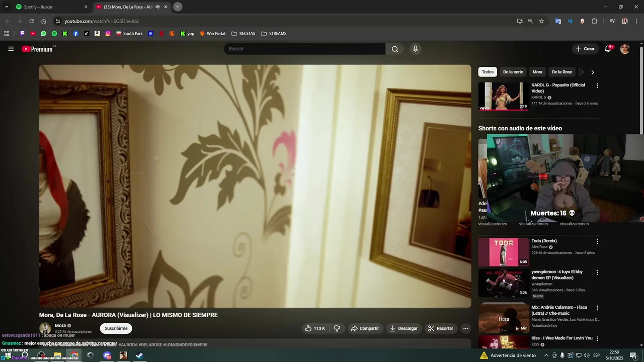The image size is (644, 362).
Task: Open options menu for KAROL G Papasito
Action: 597,85
